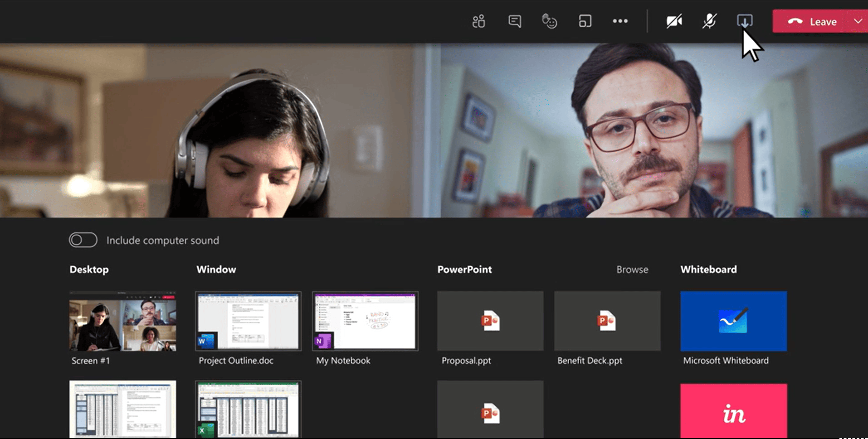The width and height of the screenshot is (868, 439).
Task: Open the breakout rooms icon
Action: point(585,21)
